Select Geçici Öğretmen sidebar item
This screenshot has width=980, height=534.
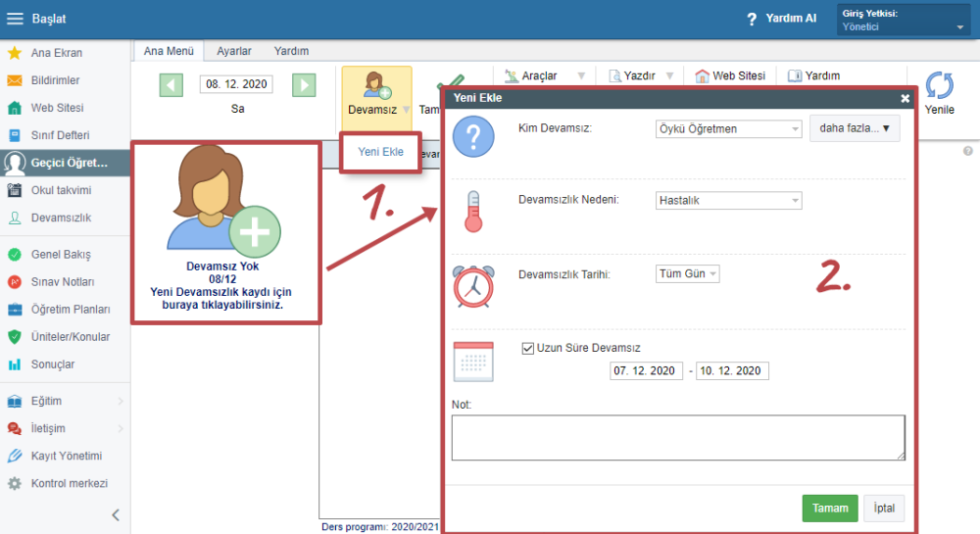tap(65, 163)
